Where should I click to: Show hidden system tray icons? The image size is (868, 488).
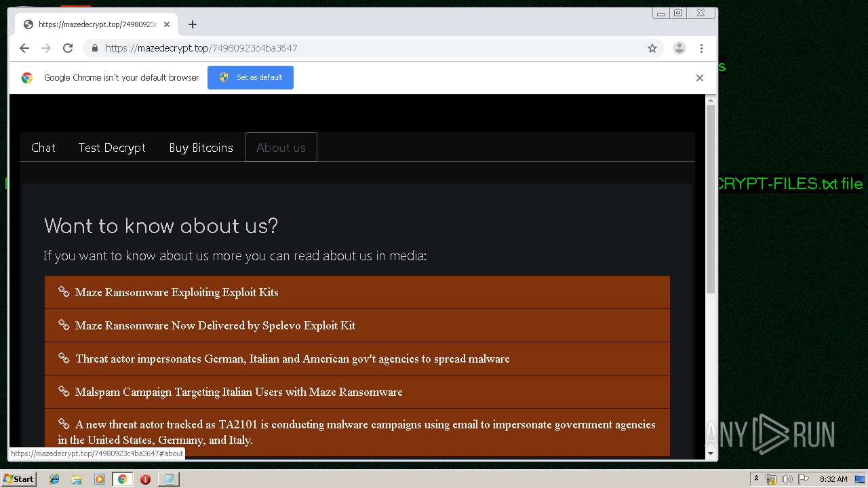tap(756, 479)
